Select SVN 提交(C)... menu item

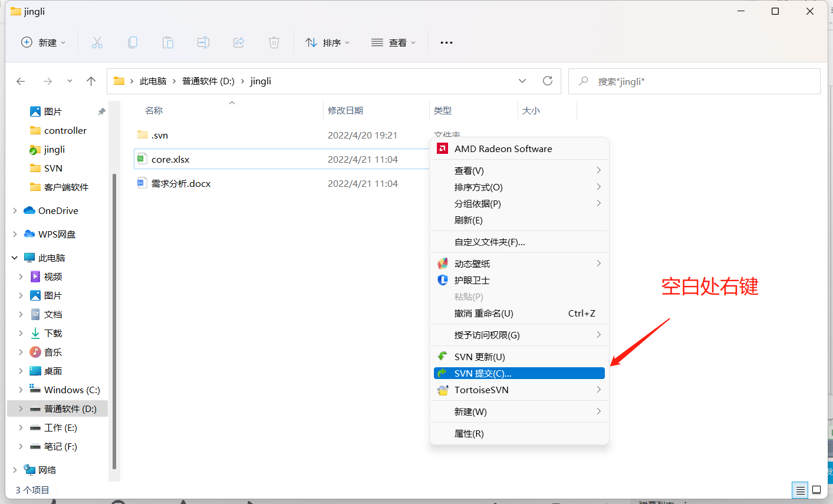519,373
